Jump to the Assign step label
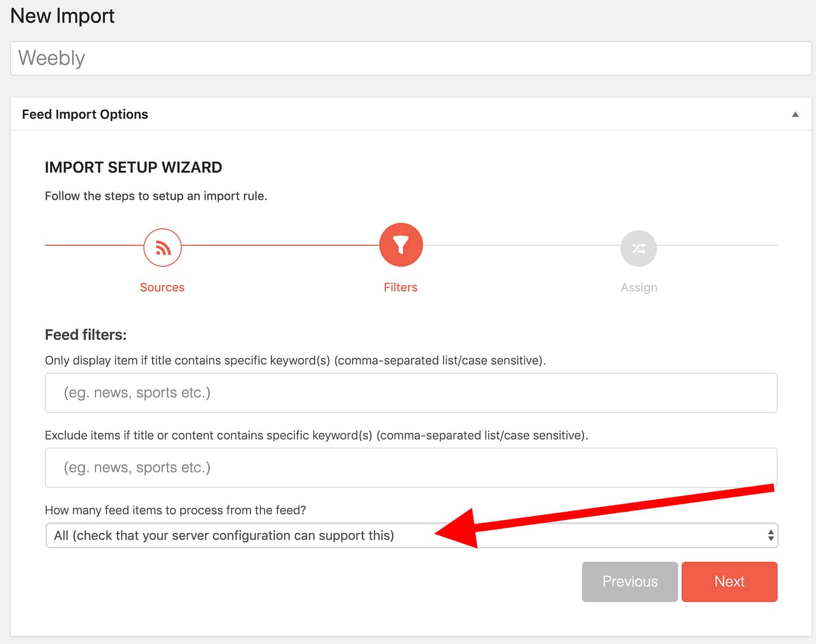The height and width of the screenshot is (644, 816). pos(638,287)
